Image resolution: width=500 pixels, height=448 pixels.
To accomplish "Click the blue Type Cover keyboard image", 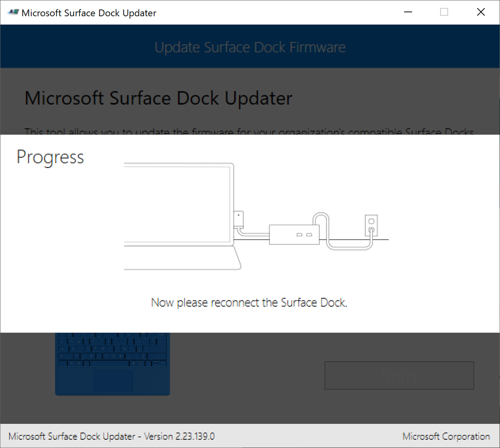I will pos(112,364).
